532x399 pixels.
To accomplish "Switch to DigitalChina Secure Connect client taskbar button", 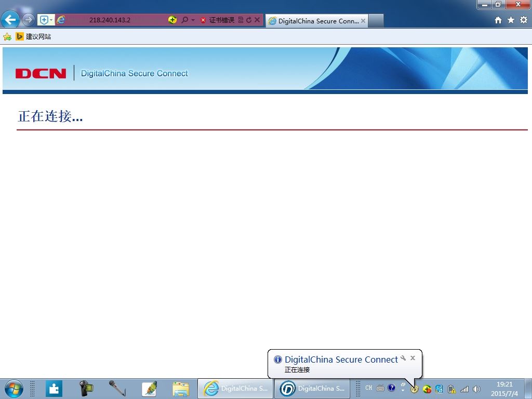I will coord(312,389).
